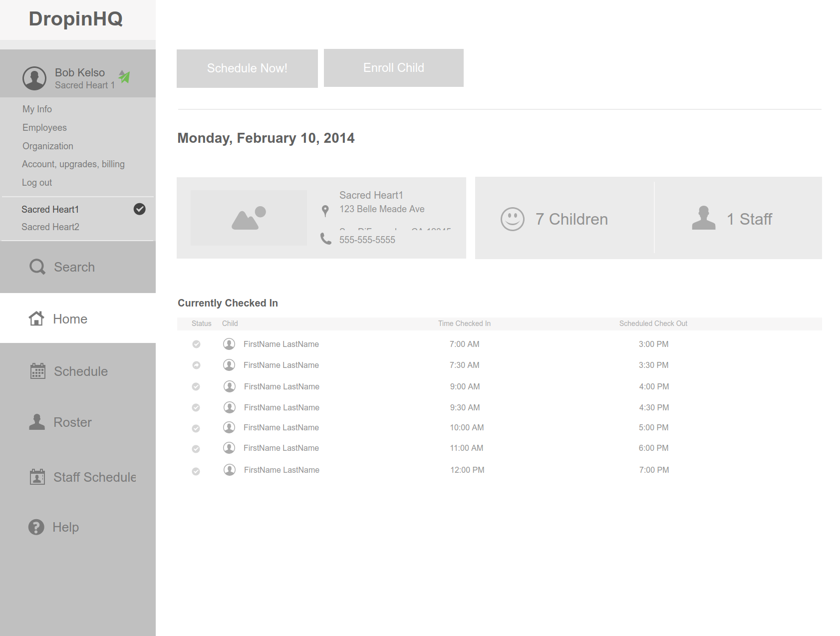
Task: Click Bob Kelso's profile avatar
Action: click(x=34, y=78)
